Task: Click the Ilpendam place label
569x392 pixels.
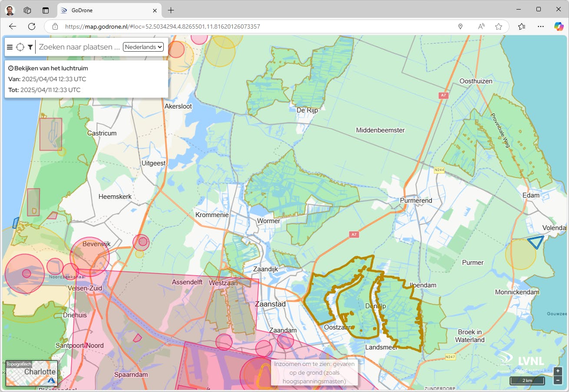Action: [x=423, y=285]
